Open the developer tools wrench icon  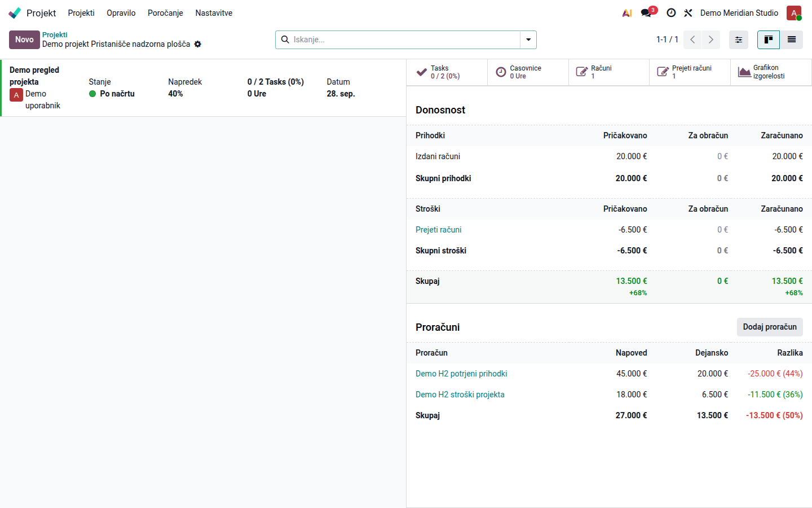tap(688, 13)
